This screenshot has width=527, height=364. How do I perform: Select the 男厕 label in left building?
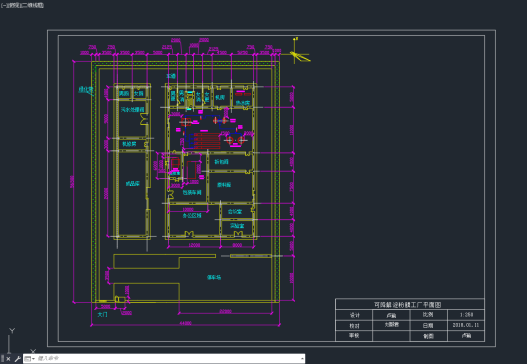[x=124, y=93]
